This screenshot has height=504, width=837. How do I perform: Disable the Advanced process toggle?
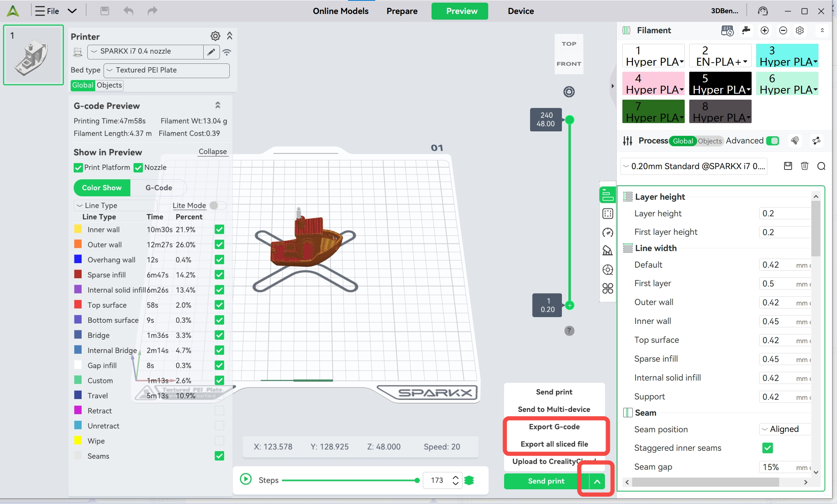[x=772, y=141]
